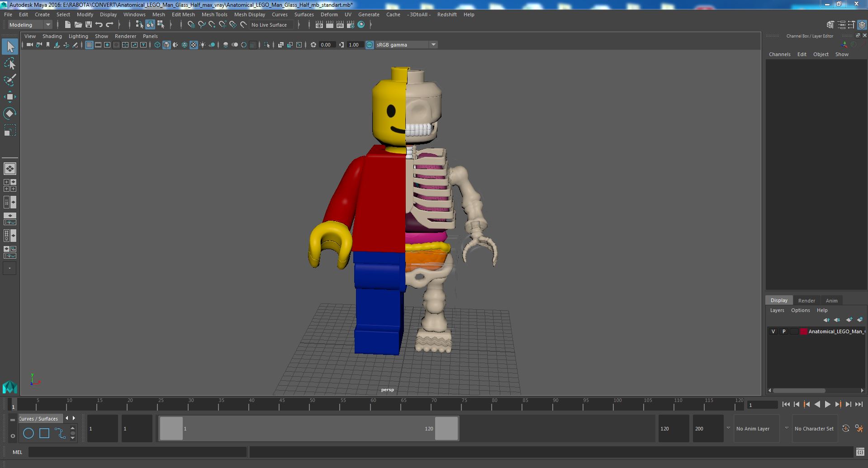The height and width of the screenshot is (468, 868).
Task: Toggle snap to curves
Action: point(202,25)
